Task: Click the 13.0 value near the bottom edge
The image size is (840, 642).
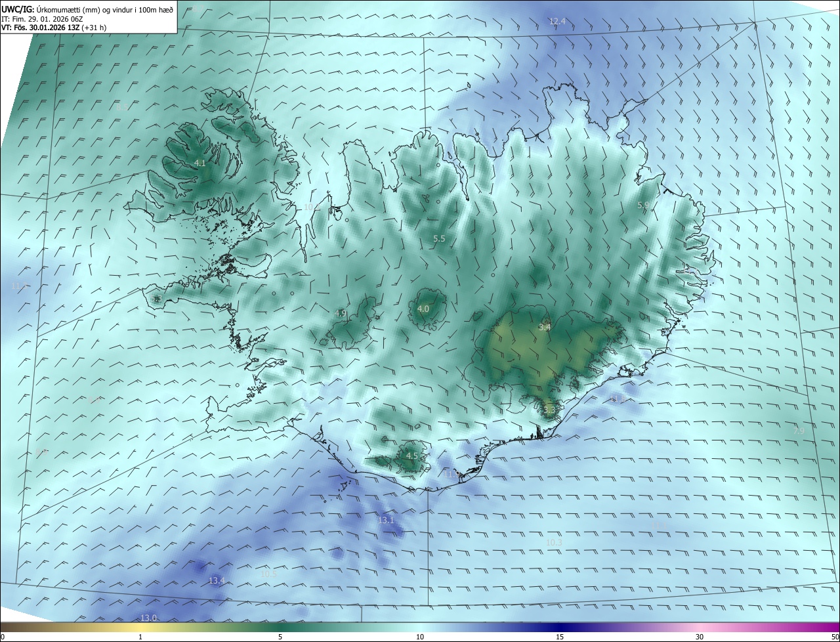Action: [x=149, y=618]
